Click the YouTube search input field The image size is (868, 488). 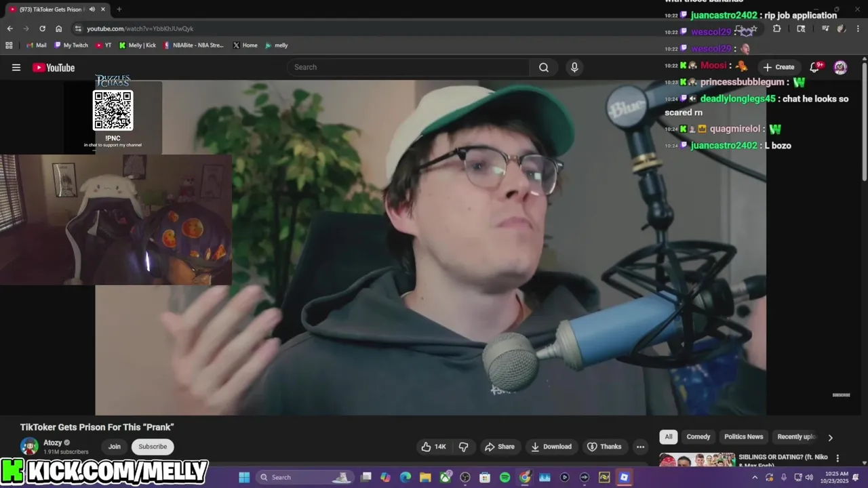pos(408,67)
